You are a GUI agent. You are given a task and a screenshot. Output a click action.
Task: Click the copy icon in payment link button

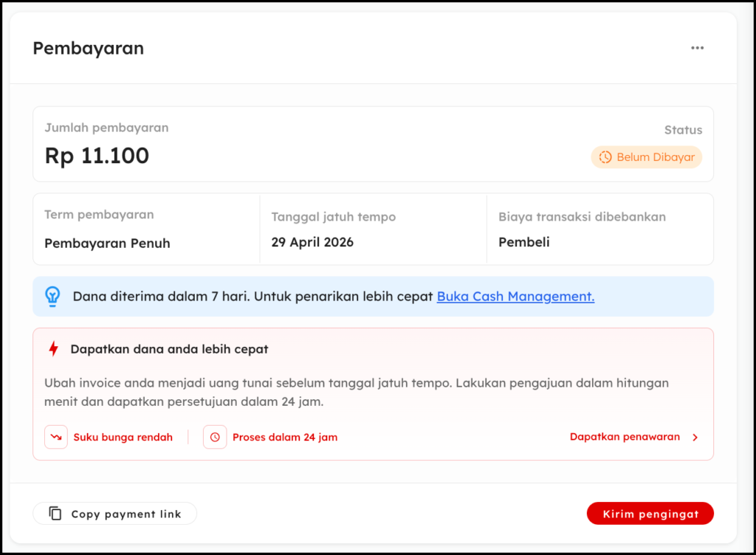point(55,514)
